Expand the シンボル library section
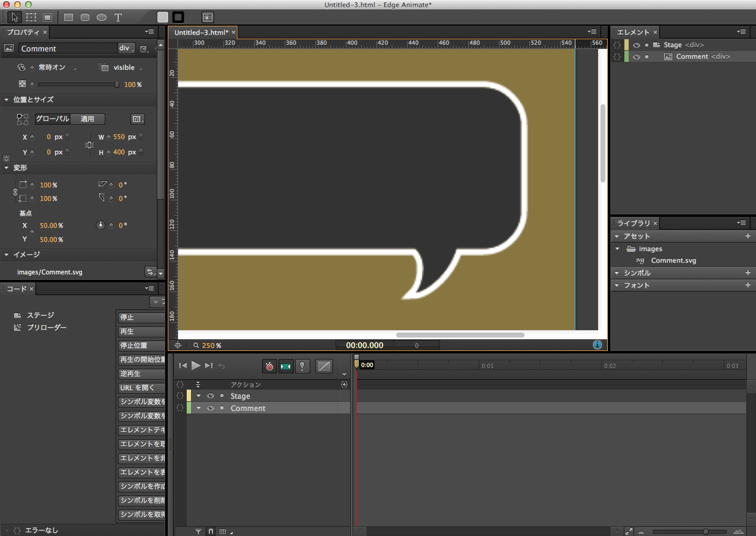The width and height of the screenshot is (756, 536). click(616, 273)
